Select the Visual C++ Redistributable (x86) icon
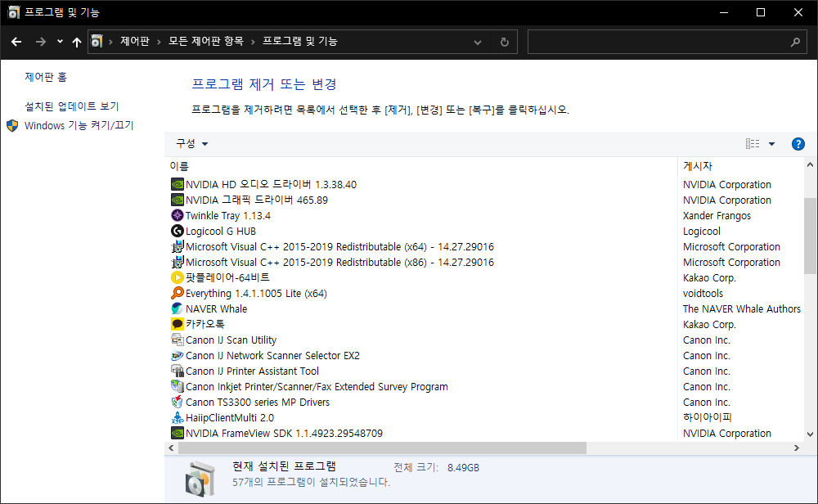818x504 pixels. click(178, 262)
